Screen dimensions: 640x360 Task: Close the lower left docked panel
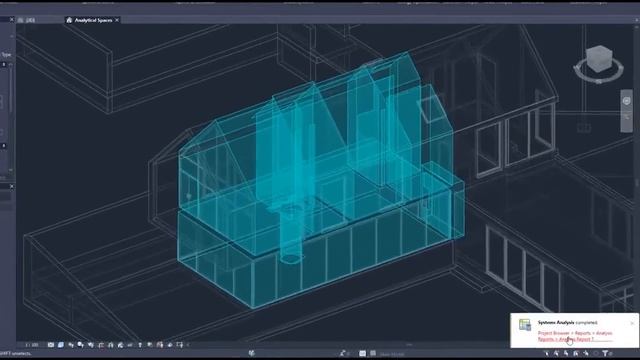point(11,186)
